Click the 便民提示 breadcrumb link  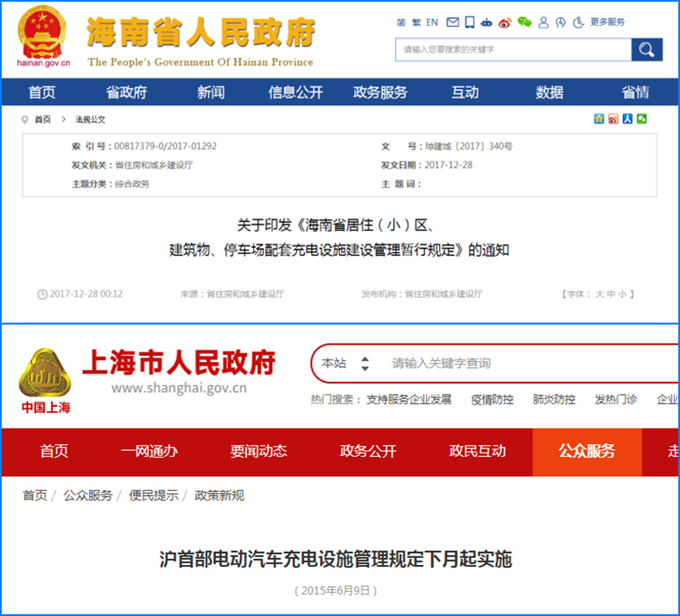pos(154,495)
